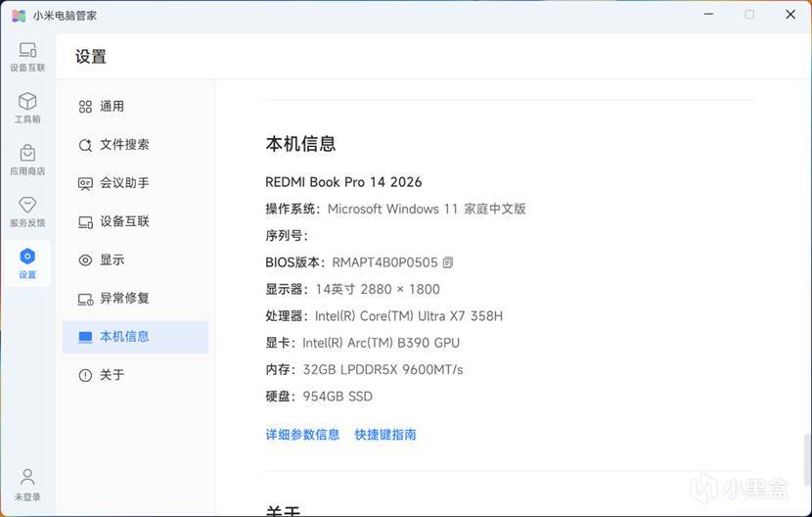The image size is (812, 517).
Task: Open 通用 general settings
Action: pos(135,107)
